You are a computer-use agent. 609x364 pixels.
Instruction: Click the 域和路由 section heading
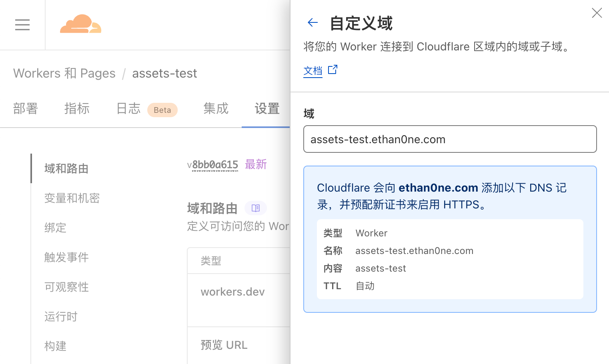tap(212, 208)
